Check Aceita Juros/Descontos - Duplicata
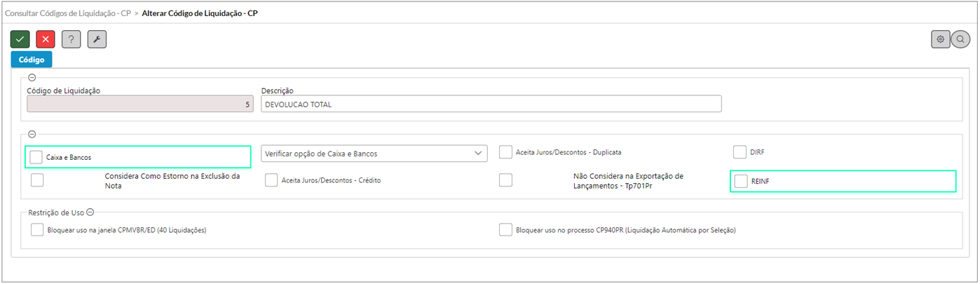This screenshot has height=284, width=980. (505, 151)
